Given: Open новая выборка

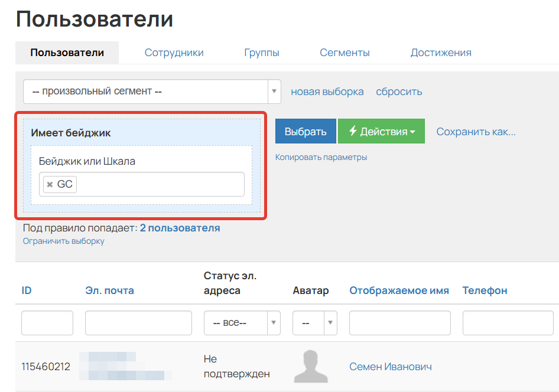Looking at the screenshot, I should point(327,92).
